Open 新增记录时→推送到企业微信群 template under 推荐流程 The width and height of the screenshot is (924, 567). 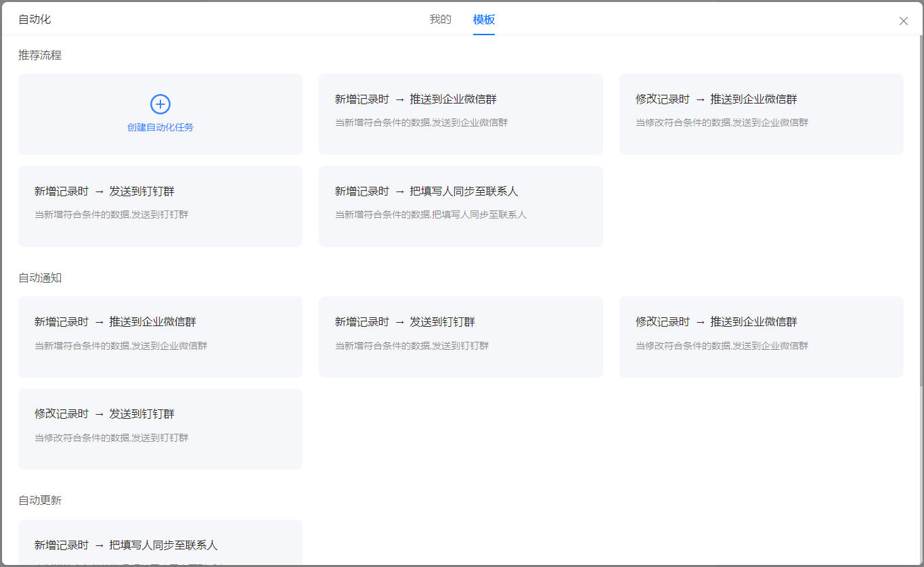click(x=461, y=114)
